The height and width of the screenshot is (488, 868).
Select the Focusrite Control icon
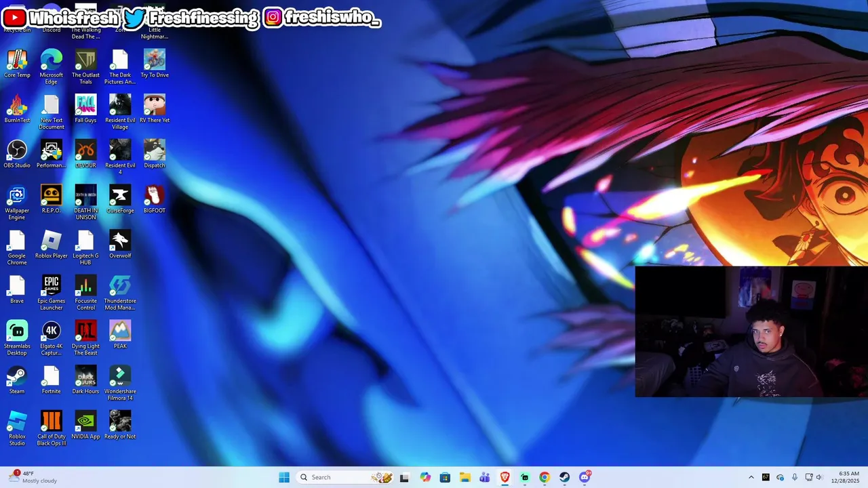coord(85,293)
